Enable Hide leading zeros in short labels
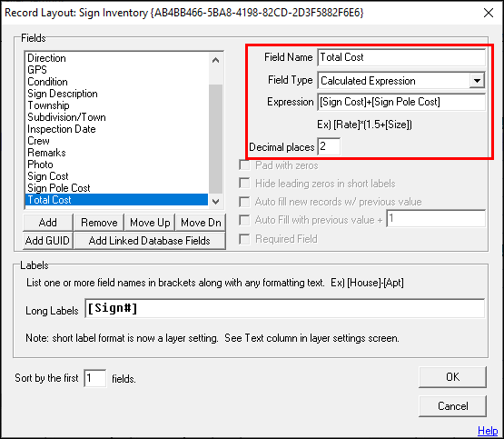This screenshot has height=439, width=504. (x=244, y=184)
